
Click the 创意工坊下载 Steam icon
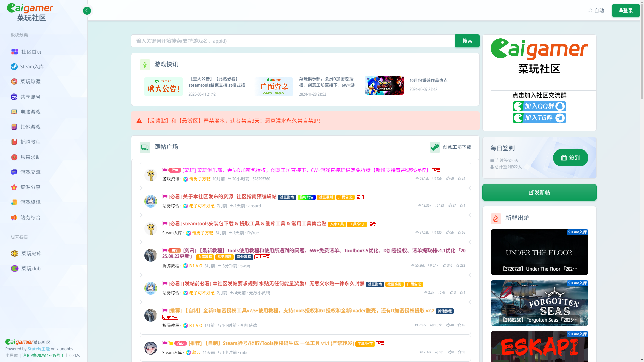pos(435,147)
